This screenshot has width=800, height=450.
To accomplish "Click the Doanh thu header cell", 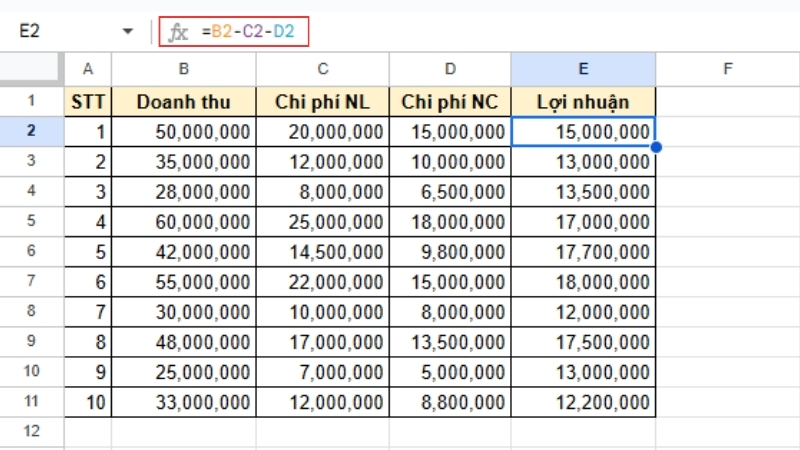I will click(x=183, y=102).
